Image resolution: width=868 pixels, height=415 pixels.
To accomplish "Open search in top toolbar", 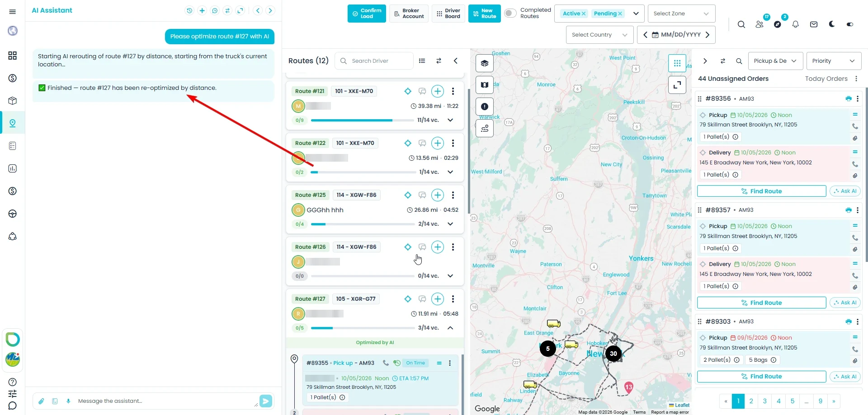I will coord(741,24).
